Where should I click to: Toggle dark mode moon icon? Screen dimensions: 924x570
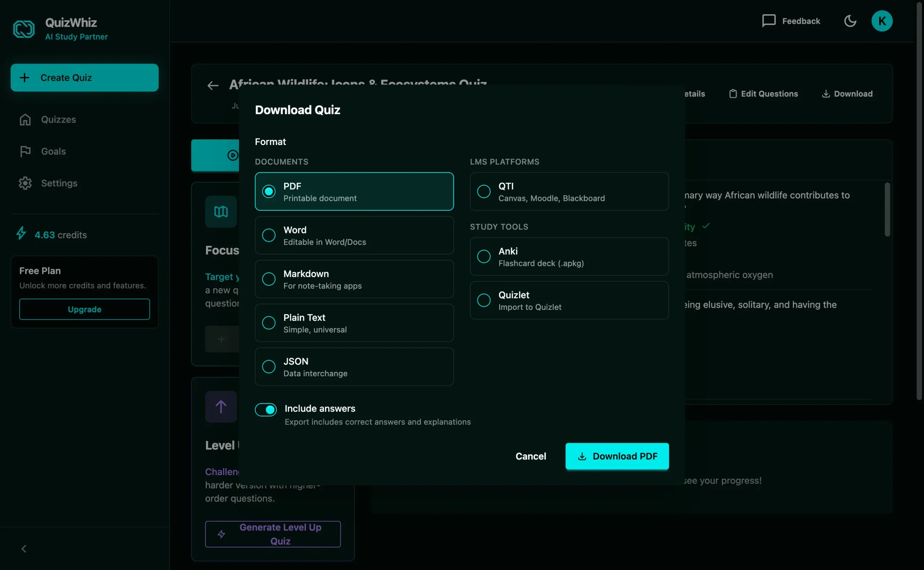coord(850,21)
